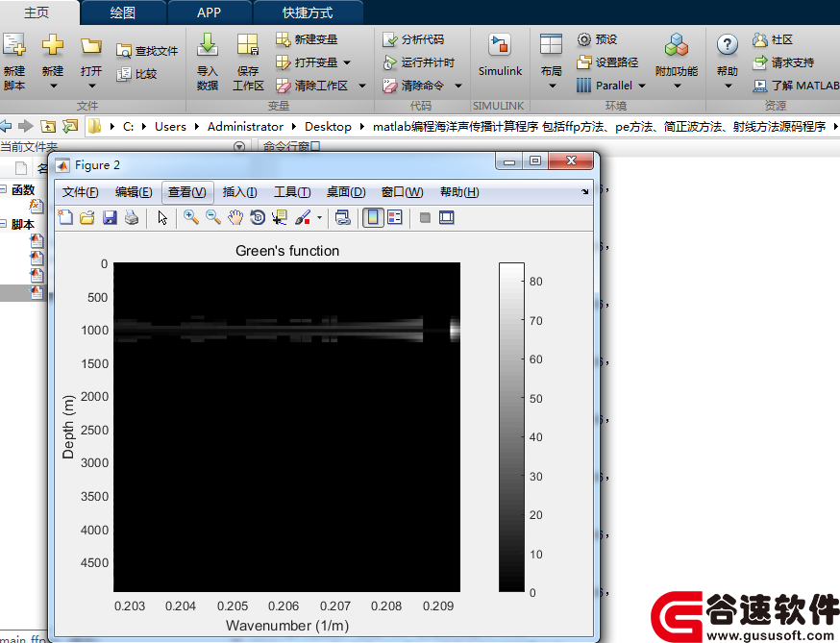Click New Figure icon in figure toolbar
840x643 pixels.
65,217
